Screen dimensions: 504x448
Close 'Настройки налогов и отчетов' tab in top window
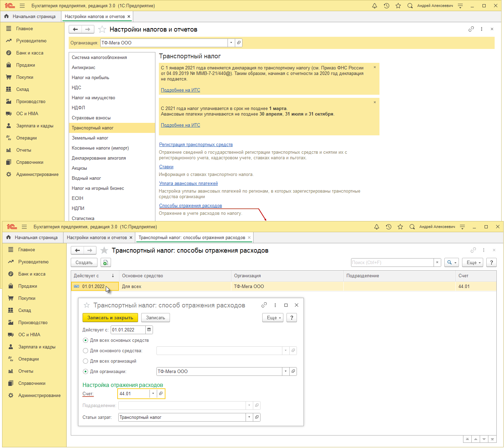pyautogui.click(x=129, y=16)
